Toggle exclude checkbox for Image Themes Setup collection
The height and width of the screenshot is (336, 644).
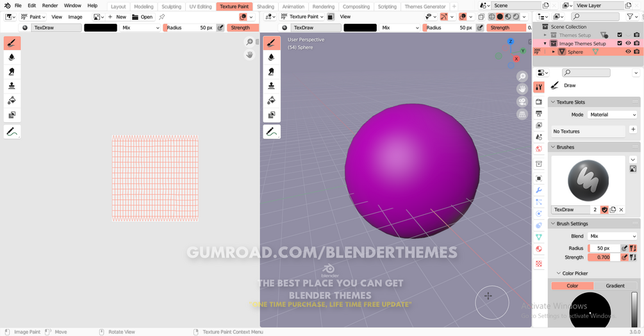620,43
